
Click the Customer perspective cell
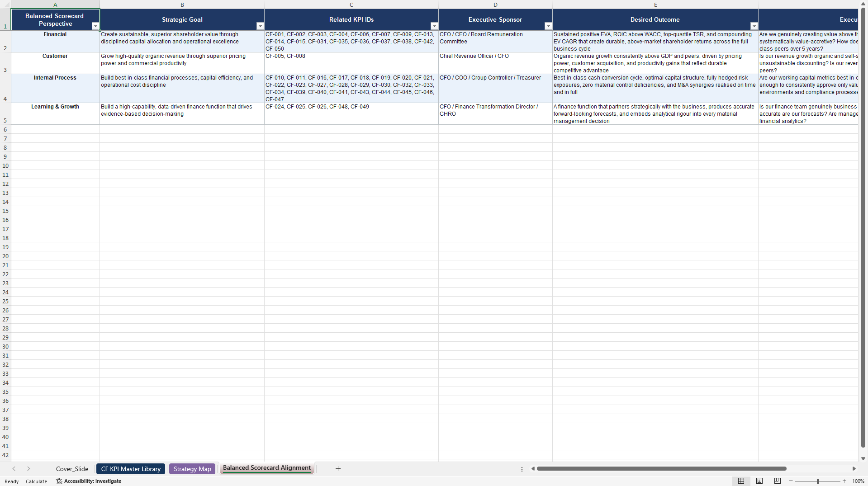(55, 63)
